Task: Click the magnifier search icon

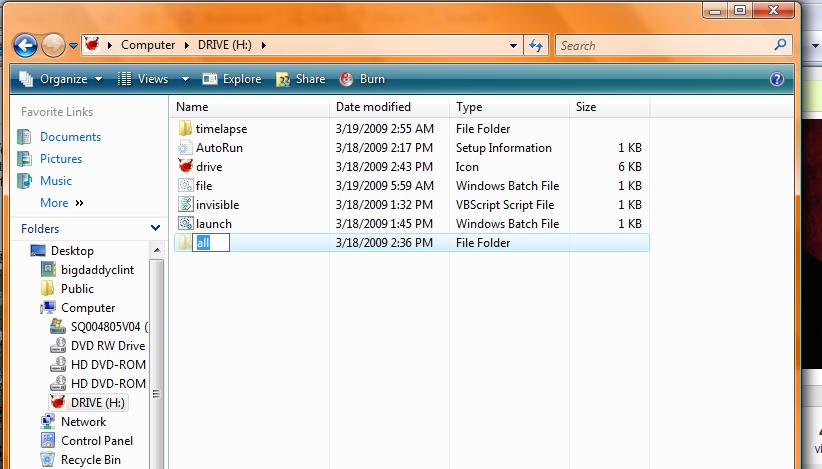Action: [x=780, y=45]
